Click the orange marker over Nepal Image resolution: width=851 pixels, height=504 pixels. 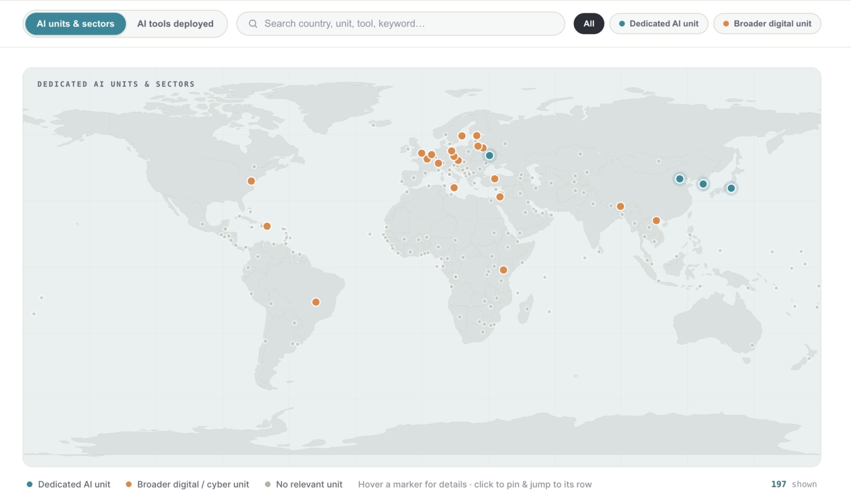click(621, 206)
